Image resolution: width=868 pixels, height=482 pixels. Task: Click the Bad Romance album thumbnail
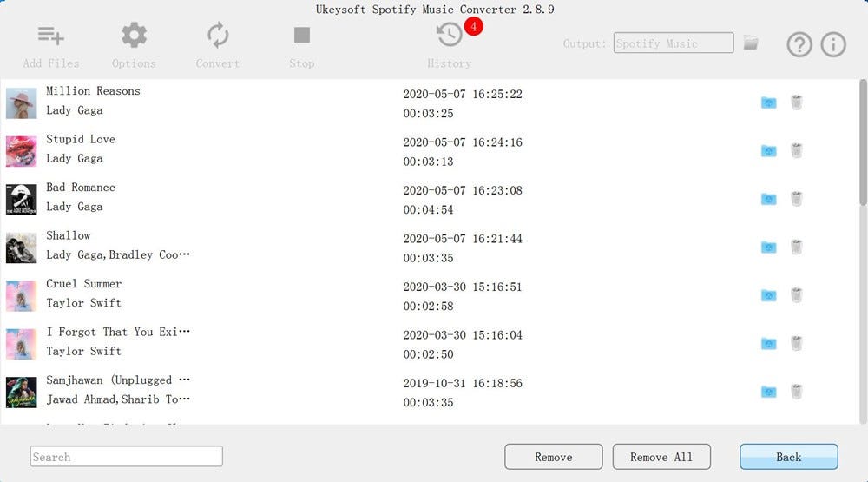[21, 200]
